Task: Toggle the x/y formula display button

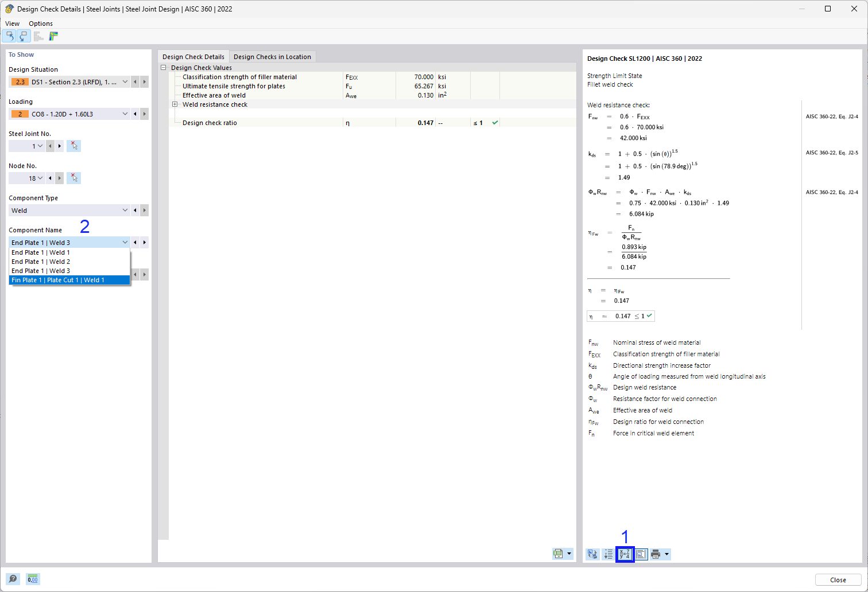Action: (625, 554)
